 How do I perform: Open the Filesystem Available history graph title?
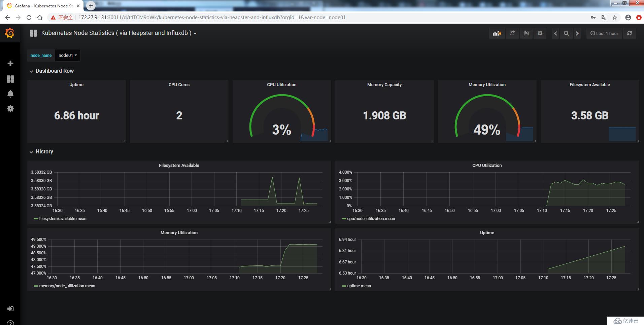click(179, 166)
